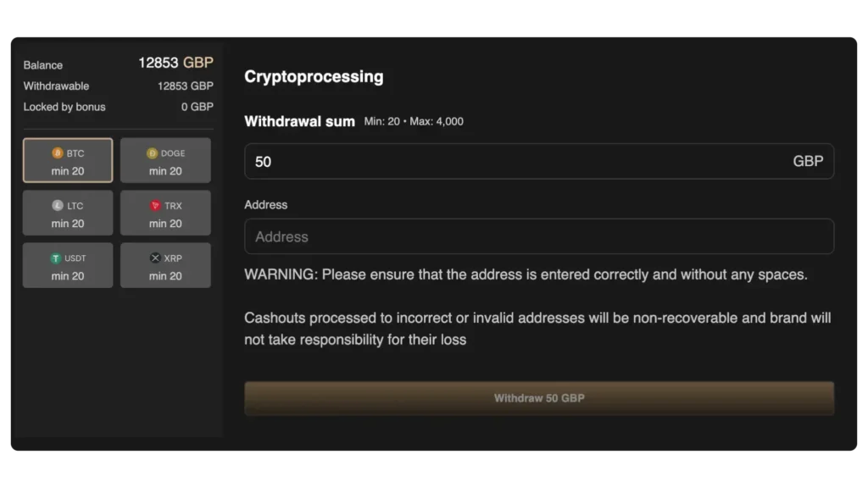Click the Withdraw 50 GBP button

coord(539,397)
